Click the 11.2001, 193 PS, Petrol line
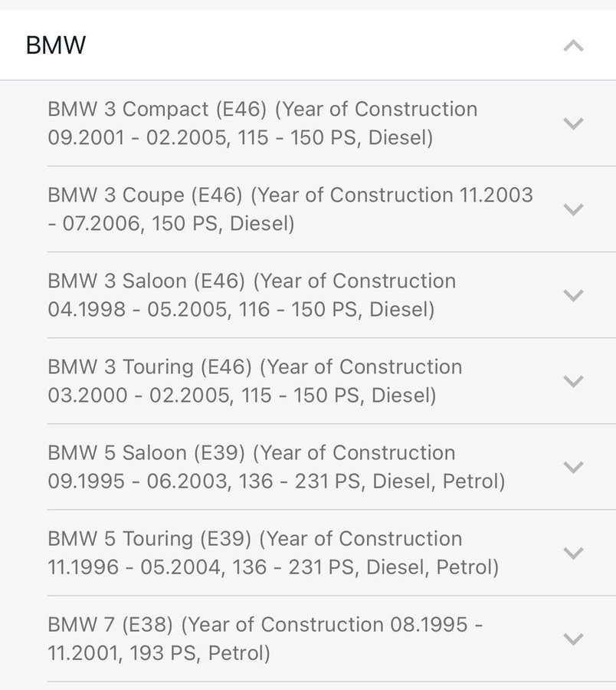 159,654
